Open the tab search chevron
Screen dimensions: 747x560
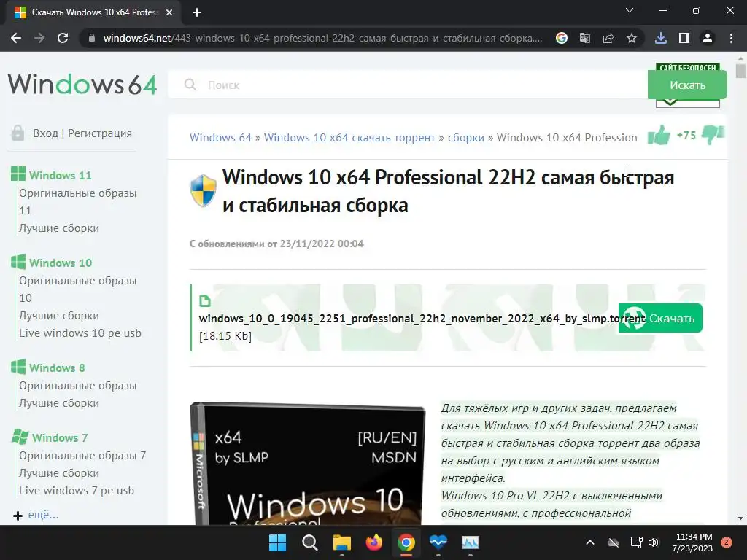(630, 10)
